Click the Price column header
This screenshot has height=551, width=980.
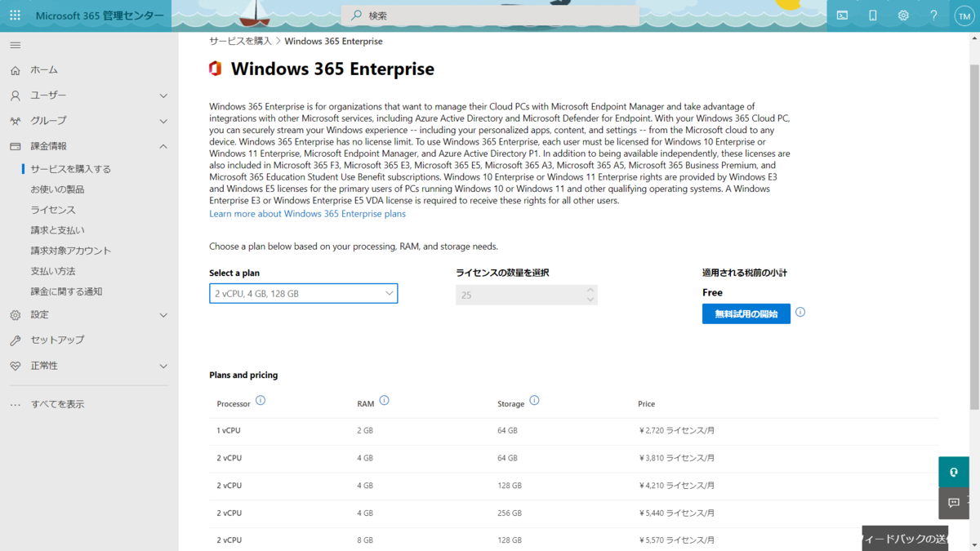tap(646, 404)
